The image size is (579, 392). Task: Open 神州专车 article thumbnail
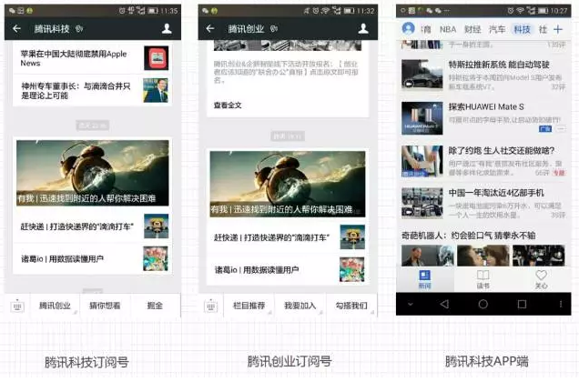(156, 90)
